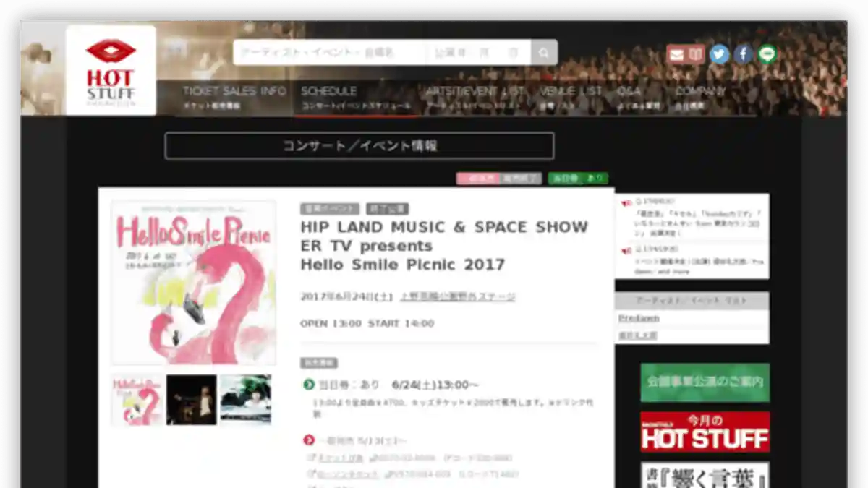Open the mail magazine envelope icon
This screenshot has height=488, width=868.
[676, 54]
